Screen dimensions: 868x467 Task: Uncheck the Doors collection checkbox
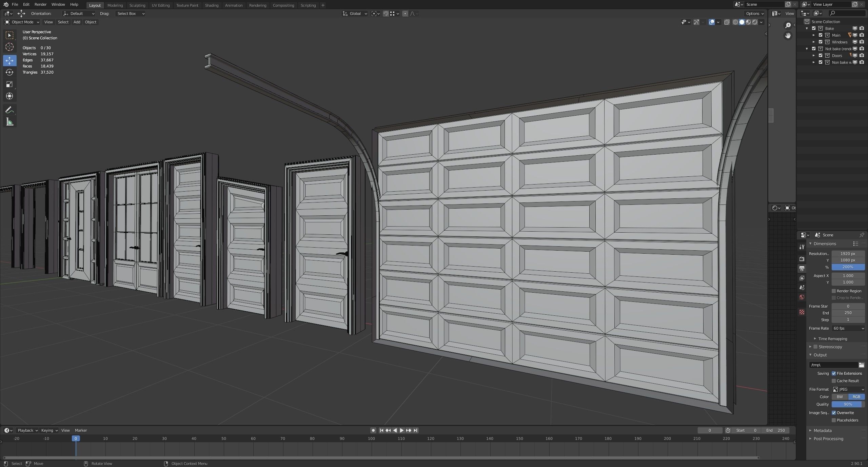821,56
